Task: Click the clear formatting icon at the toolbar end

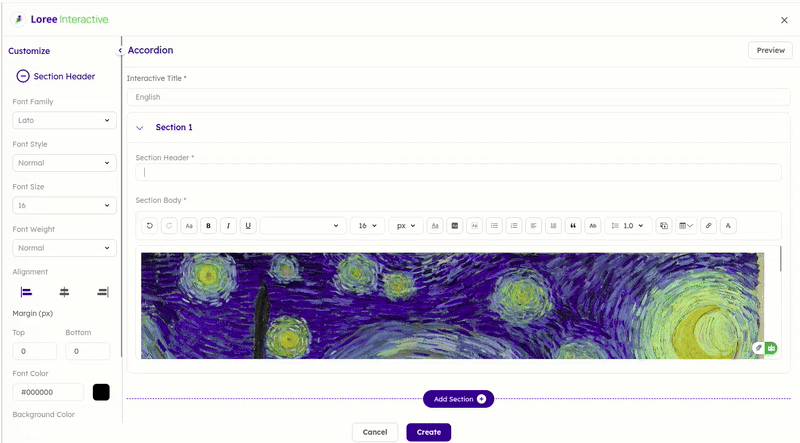Action: coord(728,226)
